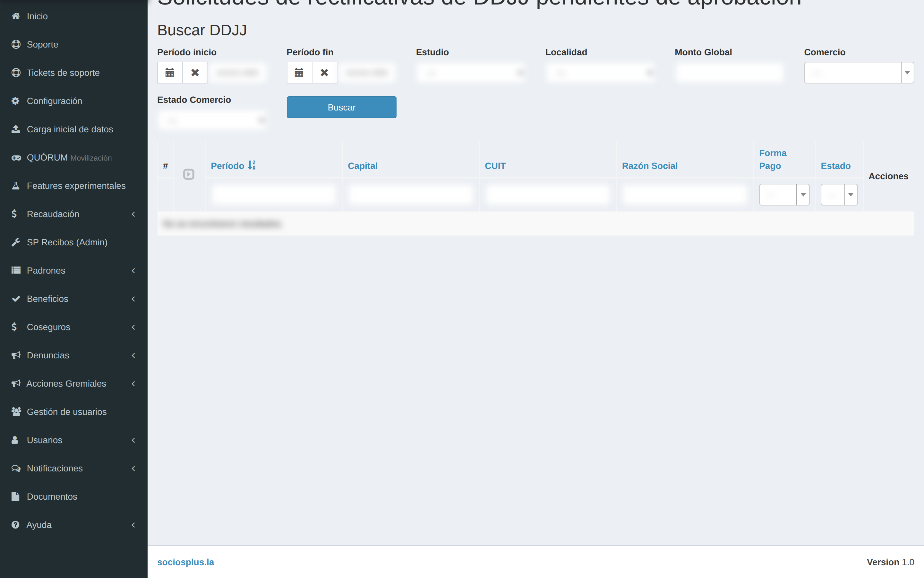Click the Features experimentales flask icon
The height and width of the screenshot is (578, 924).
point(16,186)
